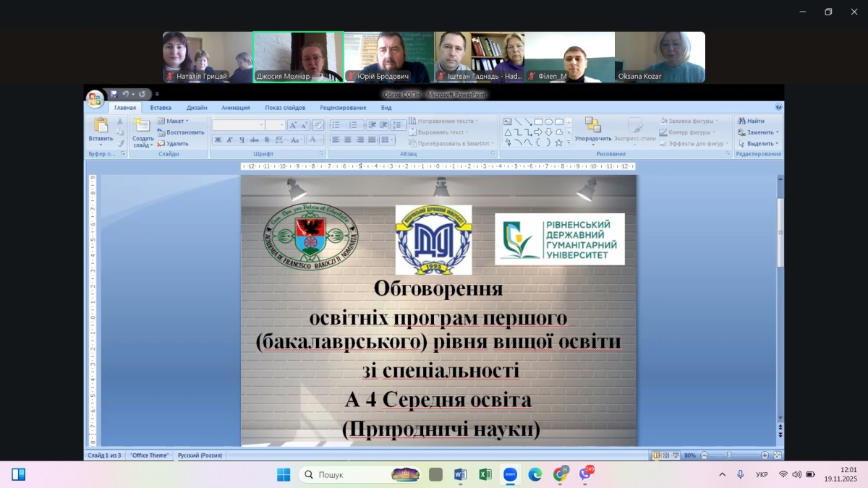Toggle italic (К) formatting

(229, 140)
